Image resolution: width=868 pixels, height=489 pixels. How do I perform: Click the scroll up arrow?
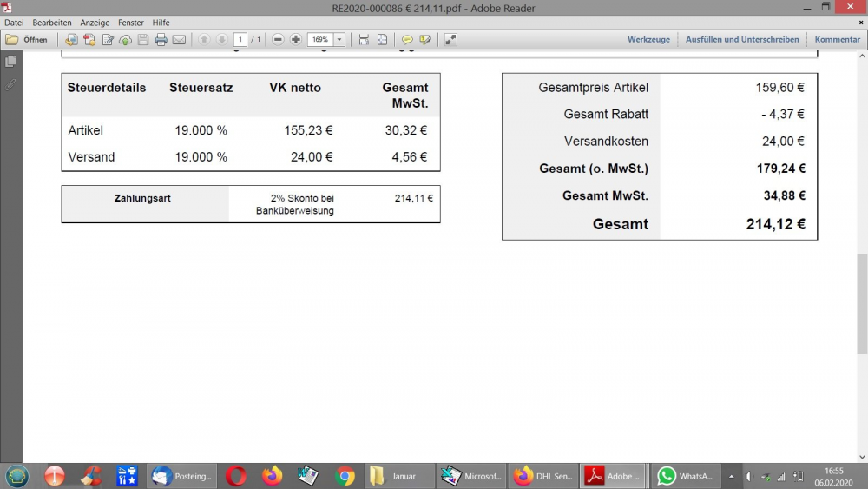[x=862, y=56]
